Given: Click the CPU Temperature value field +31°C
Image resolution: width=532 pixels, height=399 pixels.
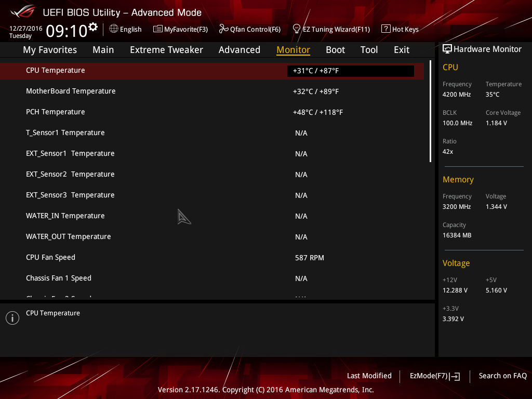Looking at the screenshot, I should pyautogui.click(x=351, y=71).
